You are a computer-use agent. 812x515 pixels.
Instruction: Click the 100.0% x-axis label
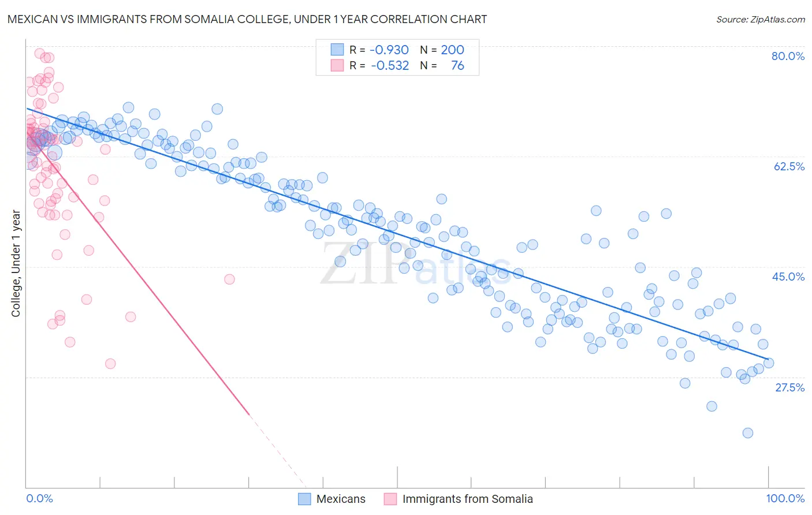[x=785, y=498]
